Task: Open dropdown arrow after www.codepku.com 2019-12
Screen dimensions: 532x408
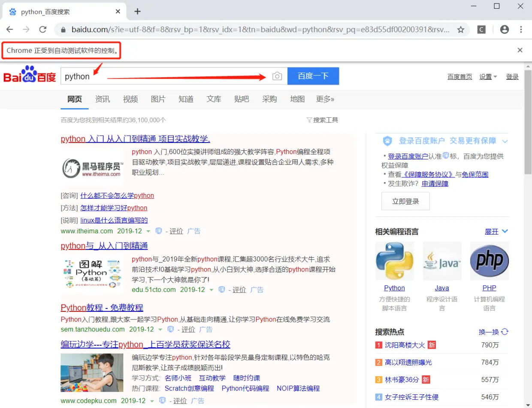Action: 152,401
